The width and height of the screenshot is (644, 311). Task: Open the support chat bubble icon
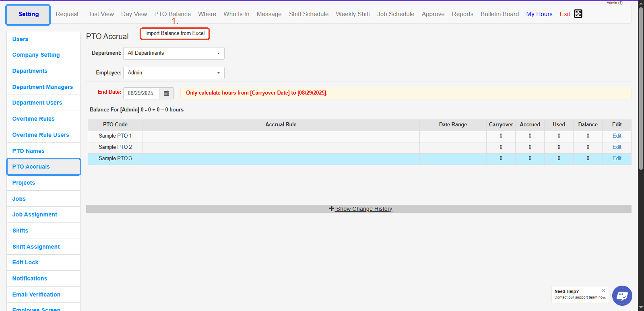[622, 296]
